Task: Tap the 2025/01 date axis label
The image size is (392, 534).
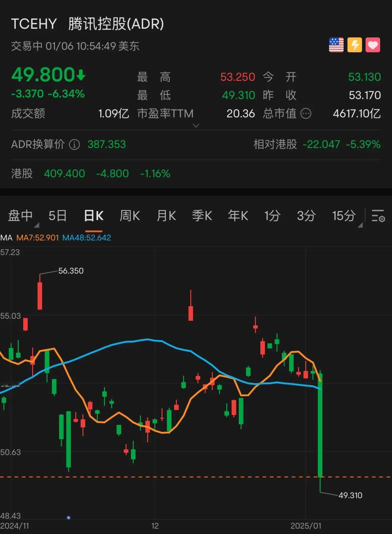Action: pos(306,526)
